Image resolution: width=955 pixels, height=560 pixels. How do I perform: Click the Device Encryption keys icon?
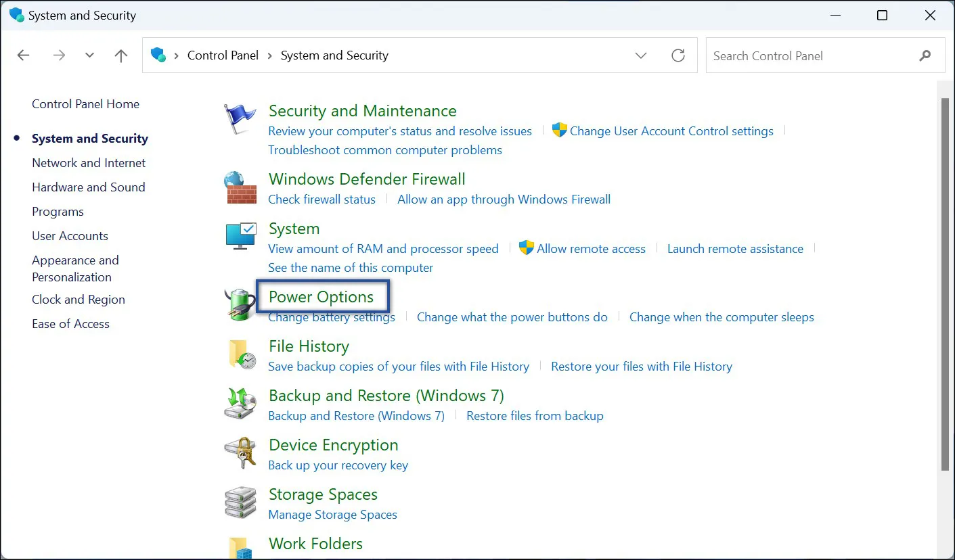click(x=240, y=453)
